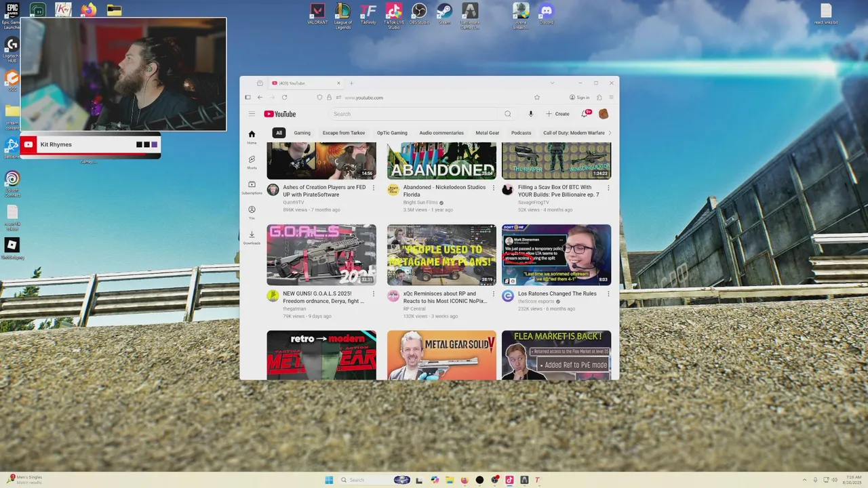Select the Gaming category chip

[302, 133]
